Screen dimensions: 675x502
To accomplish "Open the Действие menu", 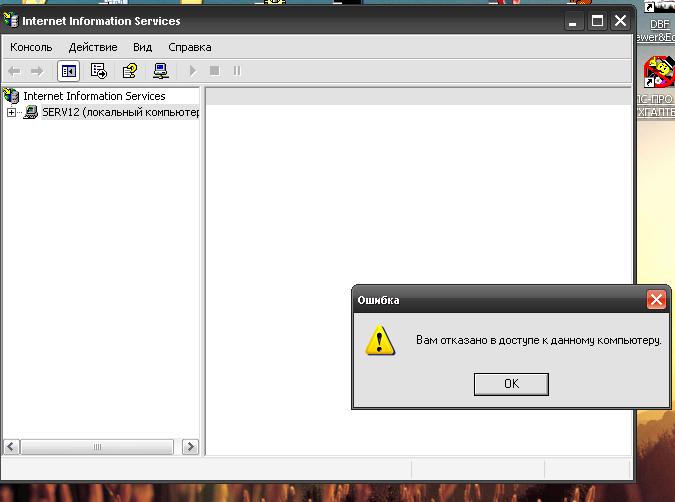I will (93, 47).
